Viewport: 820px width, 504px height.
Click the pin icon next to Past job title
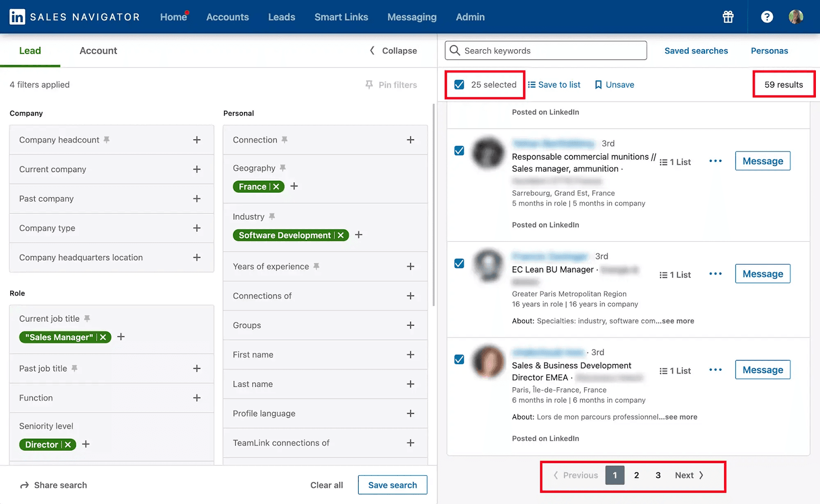[74, 368]
